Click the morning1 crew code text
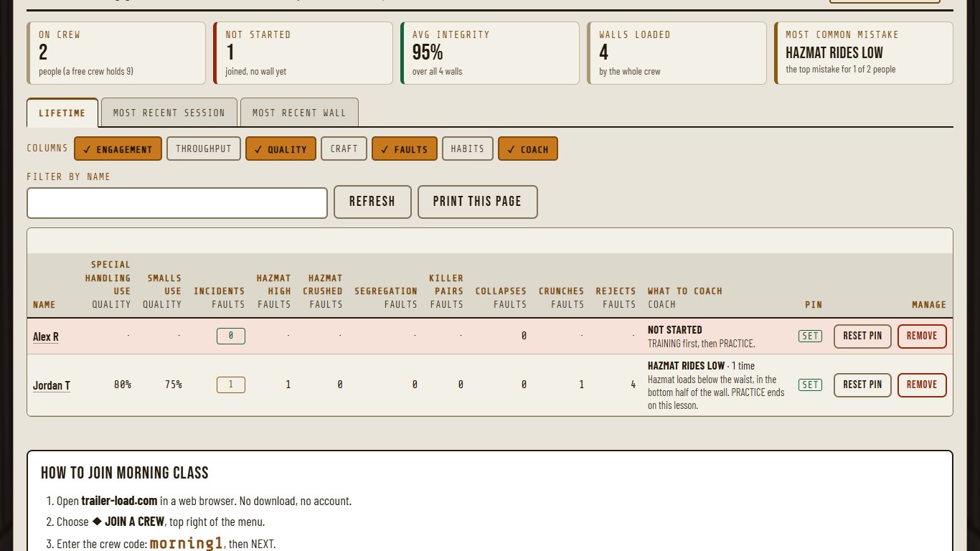The height and width of the screenshot is (551, 980). [x=187, y=543]
